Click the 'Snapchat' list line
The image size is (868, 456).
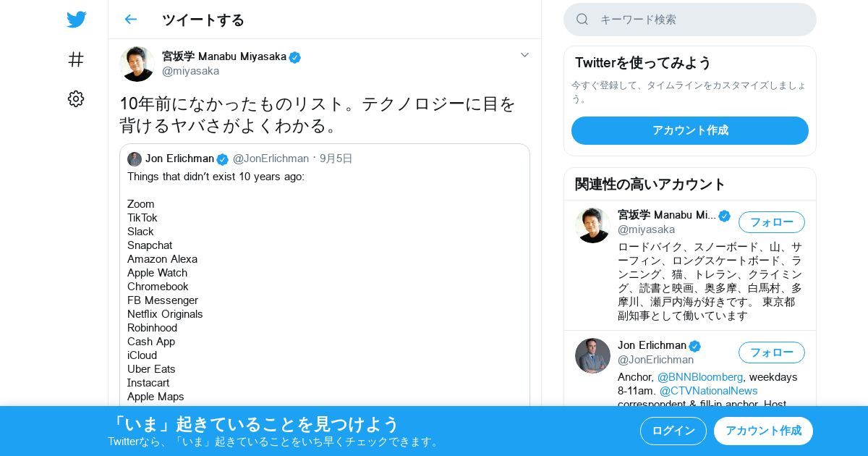click(150, 245)
